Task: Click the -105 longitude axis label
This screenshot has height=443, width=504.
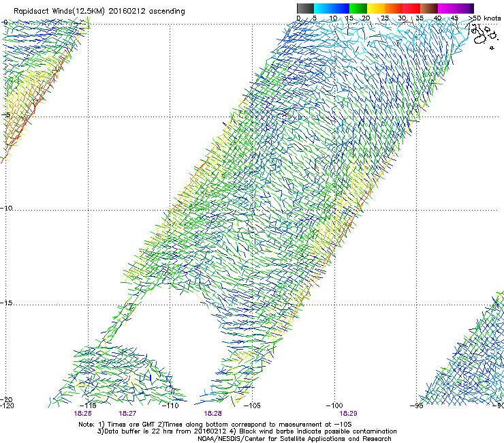Action: pos(252,406)
